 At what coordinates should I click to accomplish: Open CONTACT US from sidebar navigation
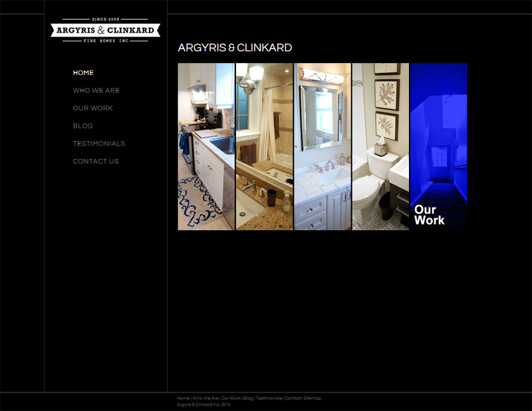coord(96,162)
